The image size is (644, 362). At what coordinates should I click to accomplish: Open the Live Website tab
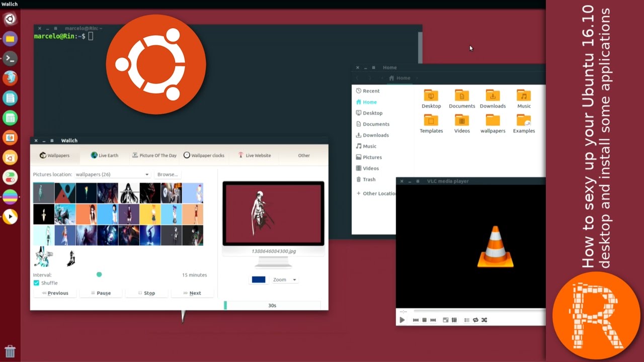tap(255, 155)
